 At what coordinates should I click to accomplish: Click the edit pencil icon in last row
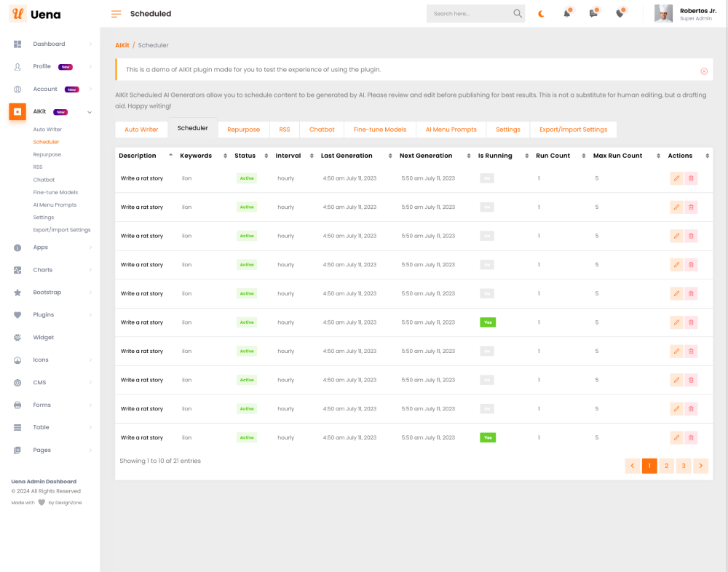click(676, 437)
